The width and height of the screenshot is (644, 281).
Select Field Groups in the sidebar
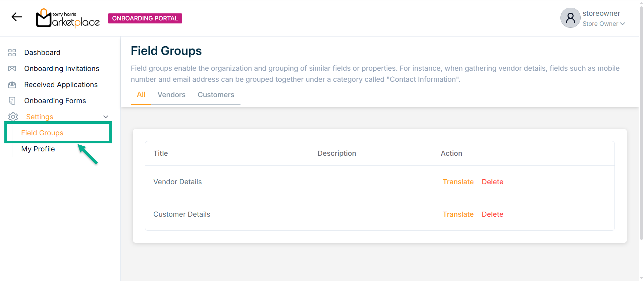tap(42, 133)
